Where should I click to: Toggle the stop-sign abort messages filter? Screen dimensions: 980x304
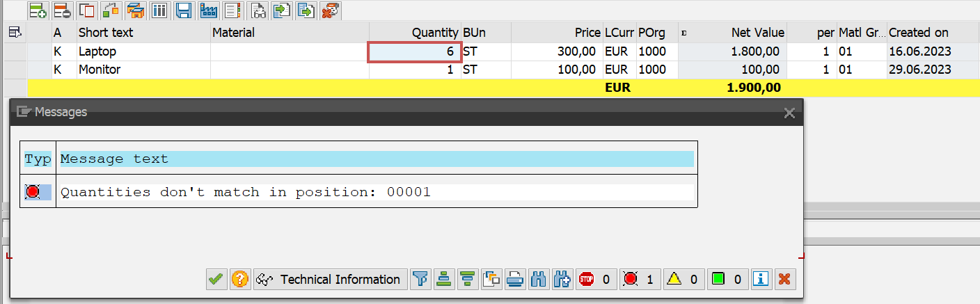point(595,280)
